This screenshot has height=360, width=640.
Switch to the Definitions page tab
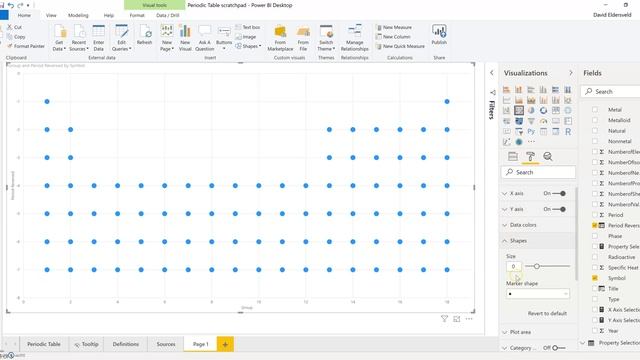[x=126, y=344]
